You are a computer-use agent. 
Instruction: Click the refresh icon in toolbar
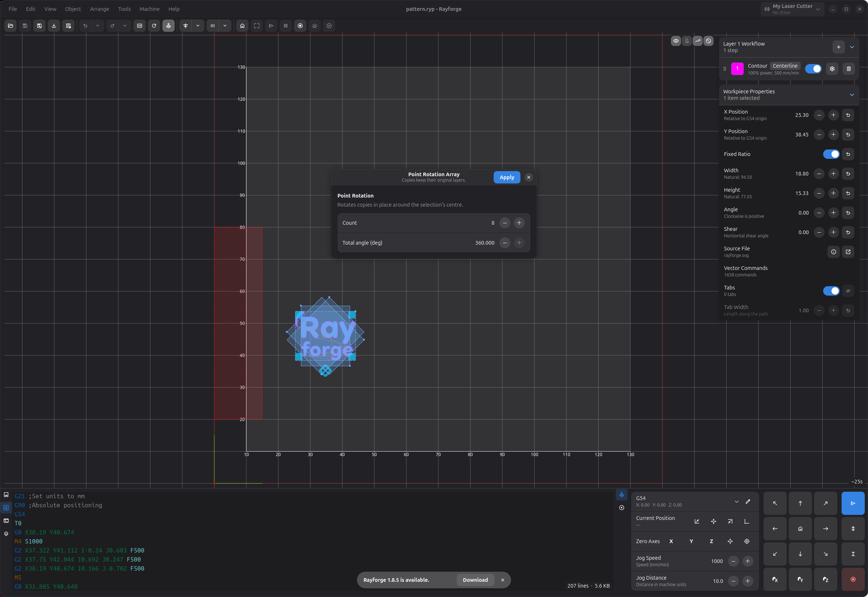[x=154, y=26]
